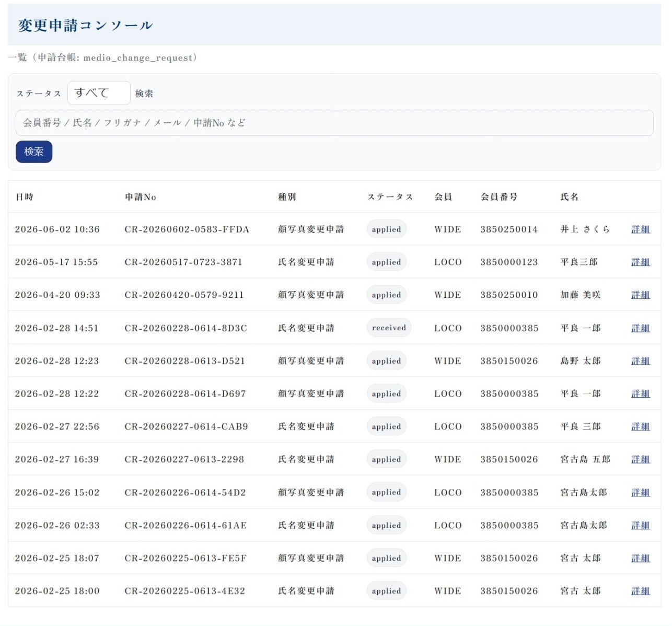Open the ステータス dropdown showing すべて

(99, 93)
